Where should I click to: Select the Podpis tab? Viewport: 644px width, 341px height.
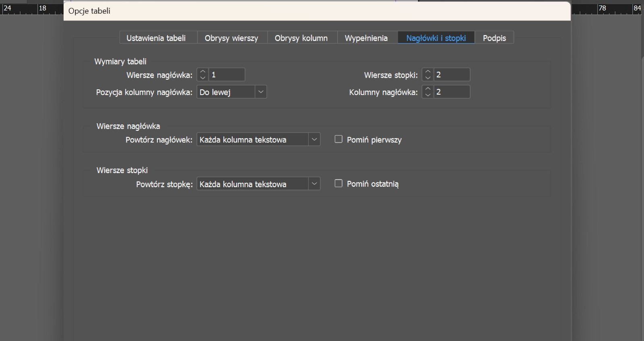tap(494, 38)
